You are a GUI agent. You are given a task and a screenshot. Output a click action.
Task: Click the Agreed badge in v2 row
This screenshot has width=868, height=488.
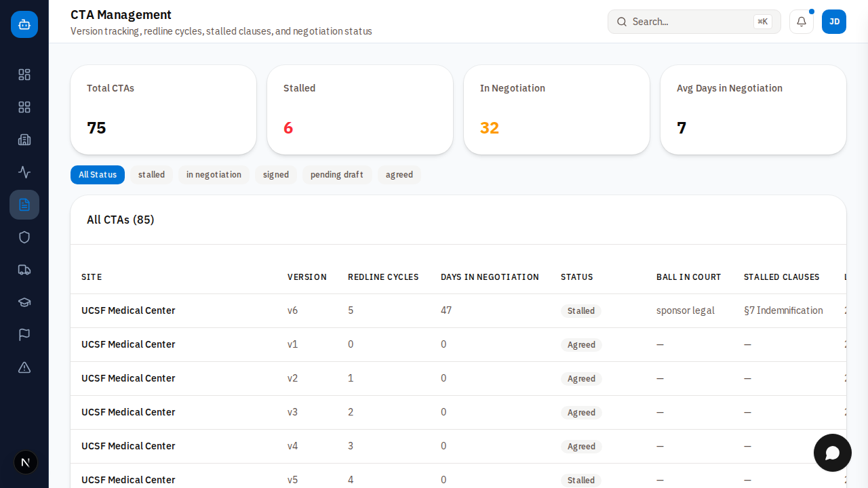pos(581,379)
